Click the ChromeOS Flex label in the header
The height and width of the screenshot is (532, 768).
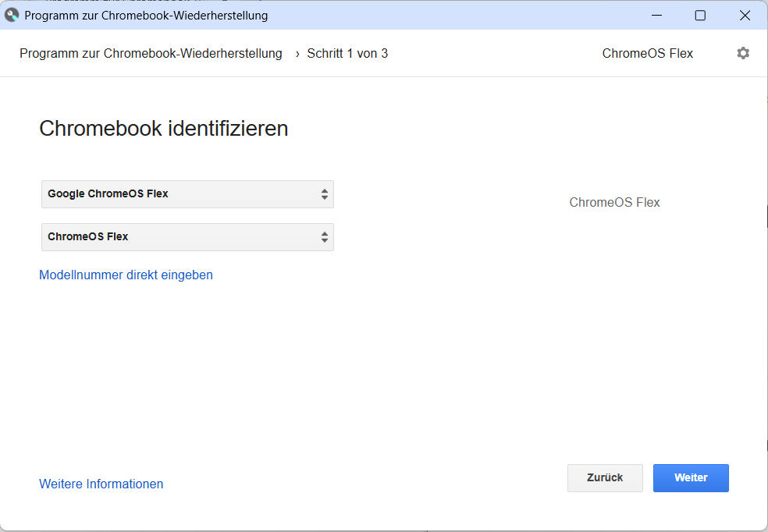tap(648, 53)
